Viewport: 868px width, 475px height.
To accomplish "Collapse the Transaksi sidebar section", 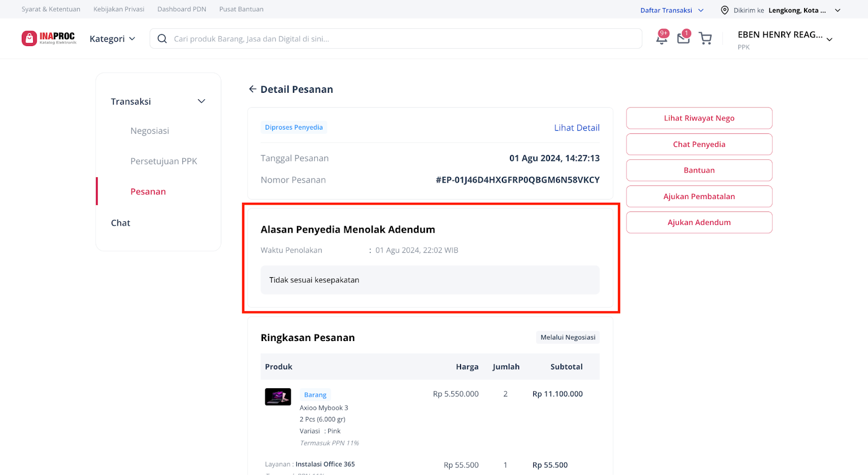I will 201,101.
